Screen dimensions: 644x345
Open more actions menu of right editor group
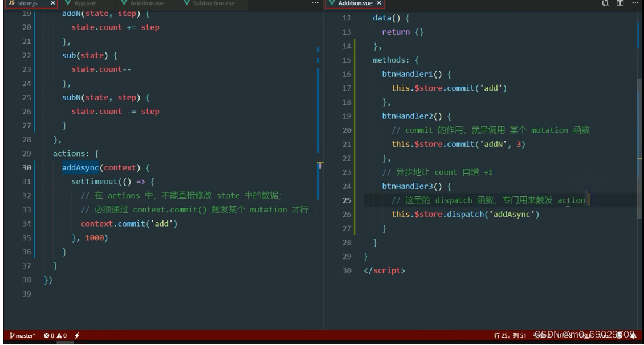point(635,3)
